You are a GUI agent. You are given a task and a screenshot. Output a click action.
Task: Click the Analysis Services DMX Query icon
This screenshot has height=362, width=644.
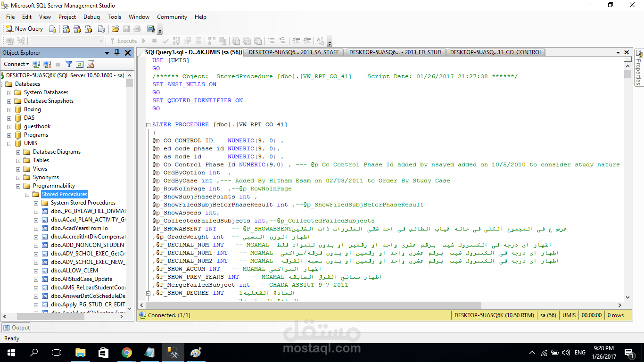[77, 29]
